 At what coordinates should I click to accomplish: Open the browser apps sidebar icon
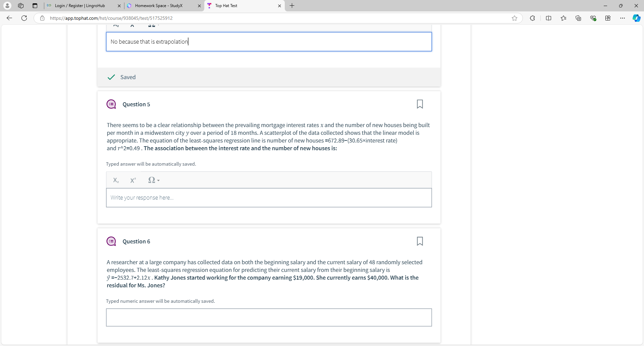click(608, 18)
